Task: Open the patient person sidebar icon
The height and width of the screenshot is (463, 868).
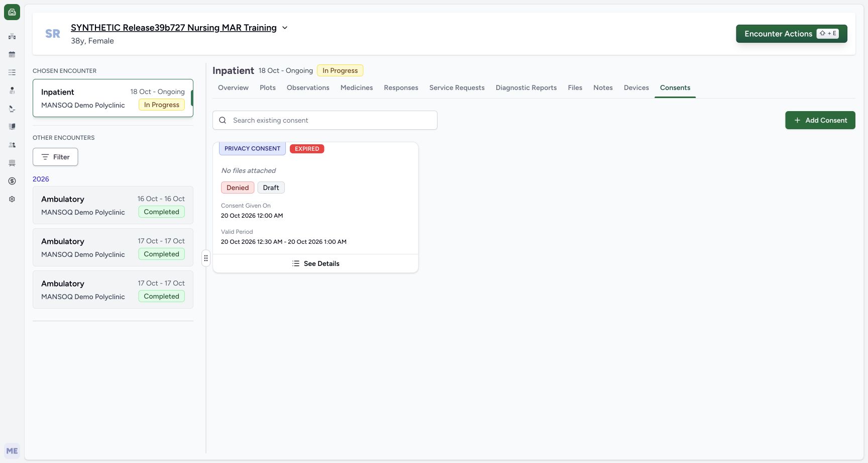Action: [12, 90]
